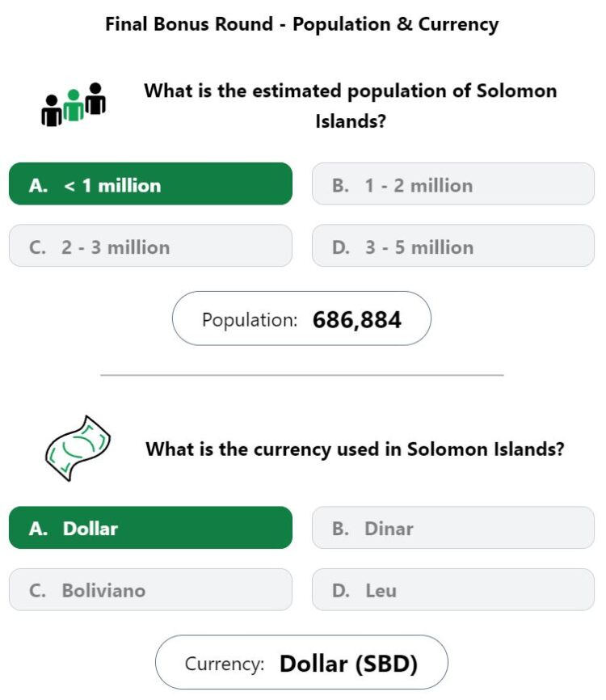Click the currency used question text
The height and width of the screenshot is (700, 606).
(x=356, y=449)
